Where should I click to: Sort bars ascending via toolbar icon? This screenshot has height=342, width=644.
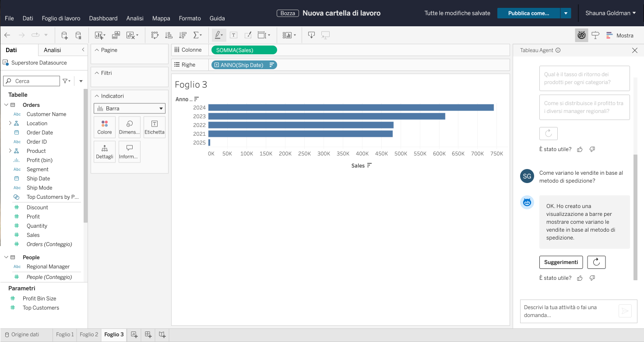(x=169, y=35)
